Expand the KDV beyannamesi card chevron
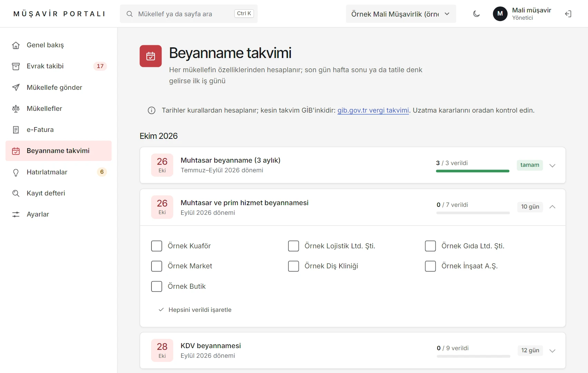Image resolution: width=588 pixels, height=373 pixels. [x=552, y=351]
